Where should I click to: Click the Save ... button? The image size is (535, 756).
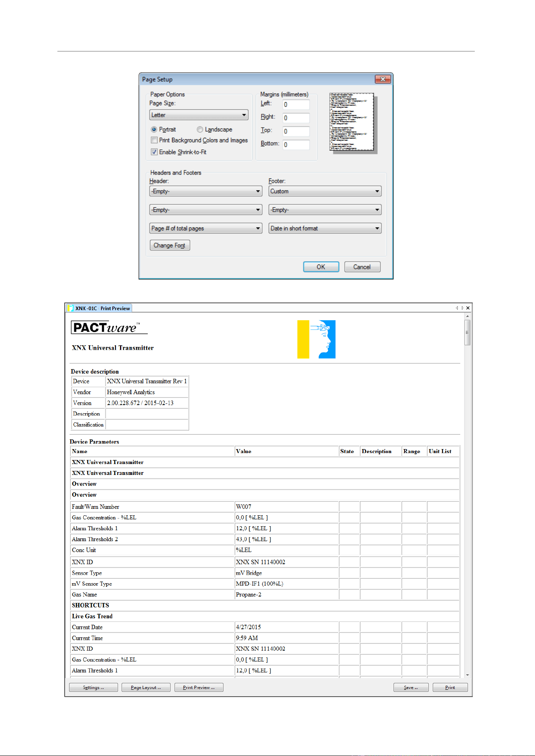click(411, 687)
